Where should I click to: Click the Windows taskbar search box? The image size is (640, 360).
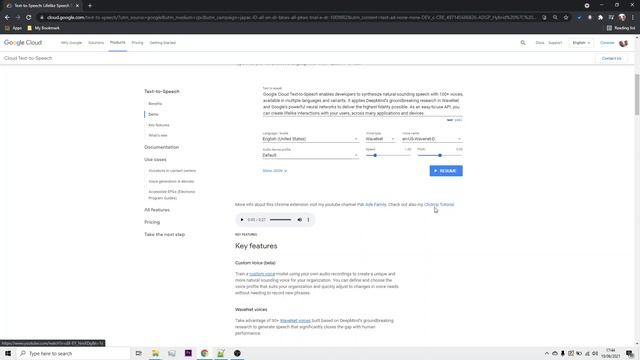73,353
